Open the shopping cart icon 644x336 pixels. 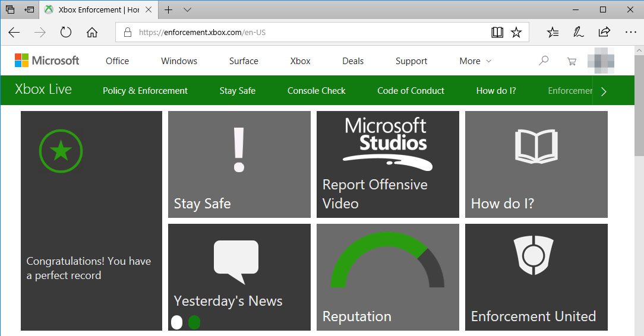[x=572, y=62]
